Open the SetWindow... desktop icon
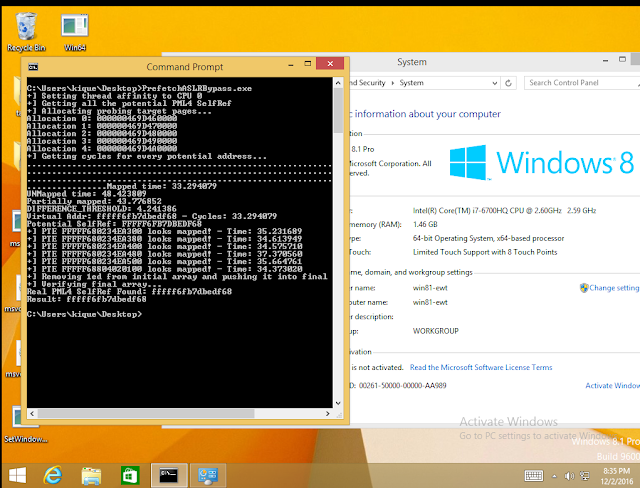The image size is (640, 488). tap(25, 424)
